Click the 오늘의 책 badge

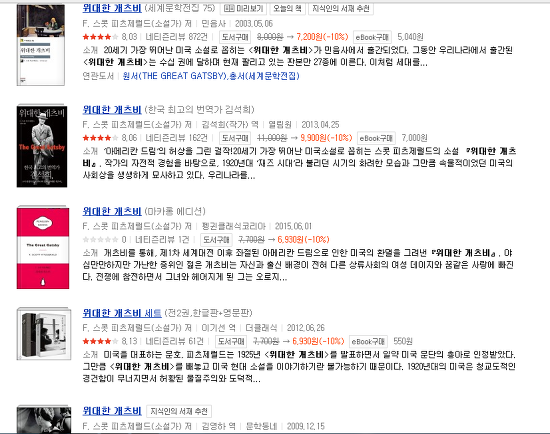pyautogui.click(x=287, y=8)
